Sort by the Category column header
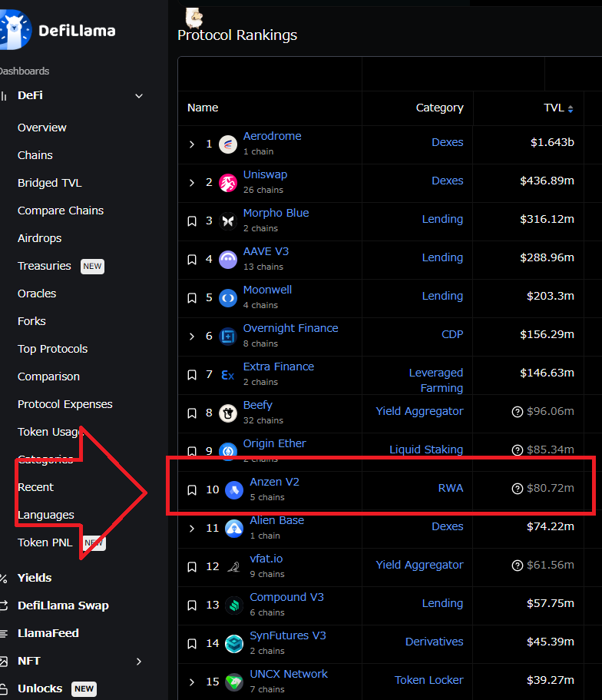This screenshot has width=602, height=700. tap(439, 108)
